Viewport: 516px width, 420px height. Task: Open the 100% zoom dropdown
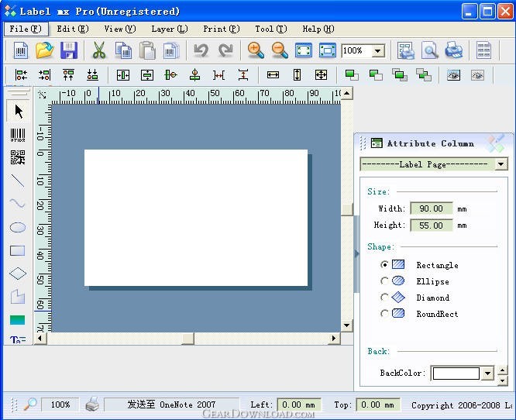[x=378, y=50]
